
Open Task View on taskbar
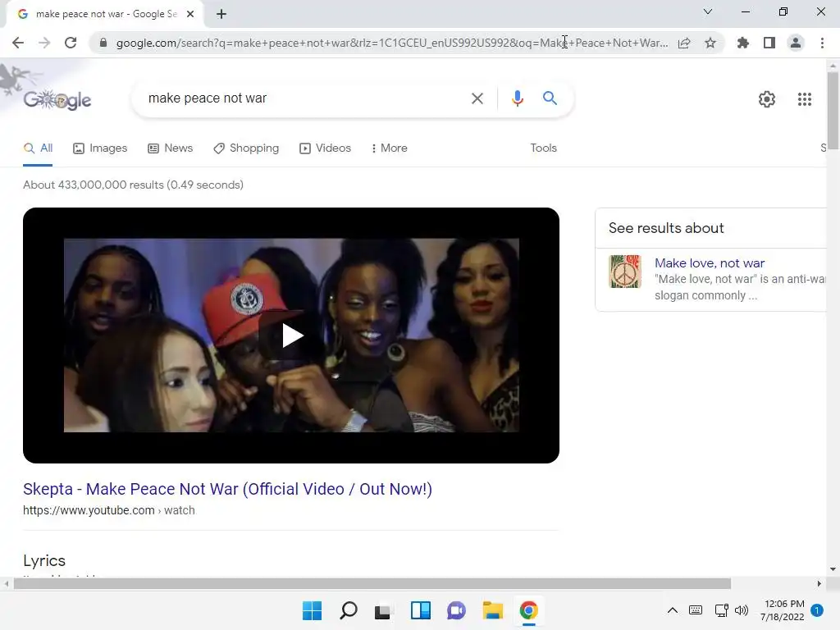click(382, 611)
